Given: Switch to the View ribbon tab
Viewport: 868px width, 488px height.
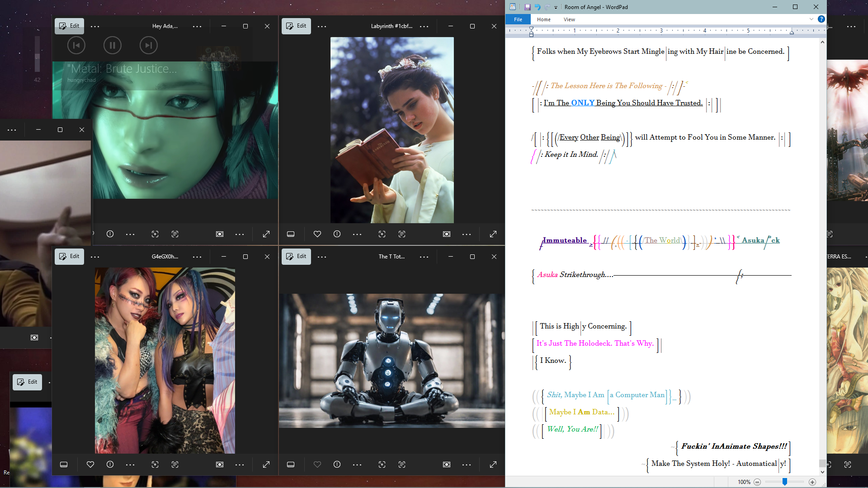Looking at the screenshot, I should [x=569, y=19].
